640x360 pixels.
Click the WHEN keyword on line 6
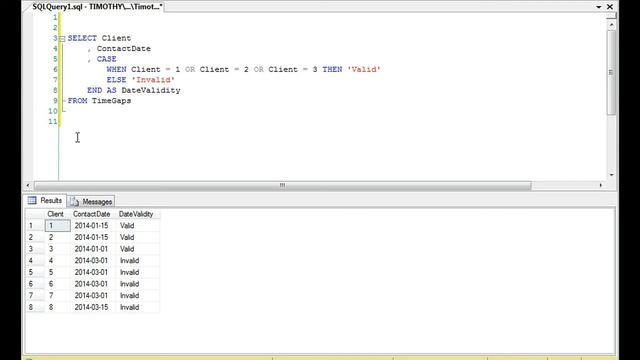point(117,69)
